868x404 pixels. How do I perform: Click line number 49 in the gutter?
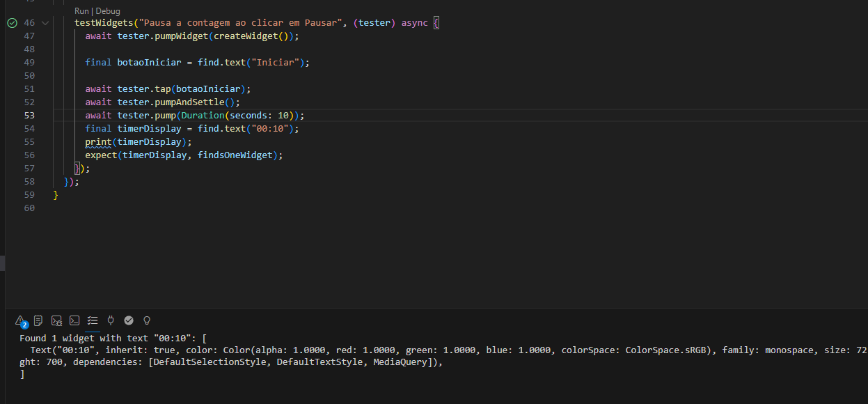(x=29, y=62)
